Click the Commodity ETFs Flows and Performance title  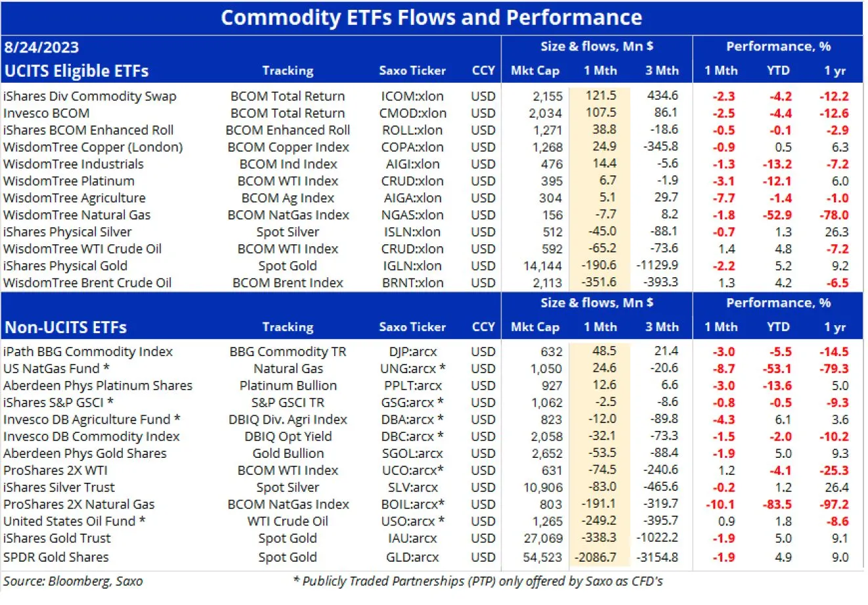point(431,18)
